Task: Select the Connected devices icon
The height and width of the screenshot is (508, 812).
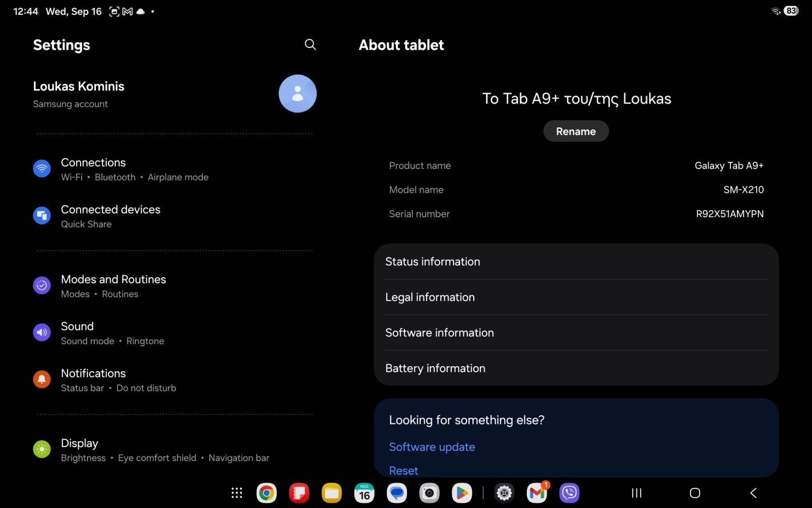Action: pyautogui.click(x=42, y=215)
